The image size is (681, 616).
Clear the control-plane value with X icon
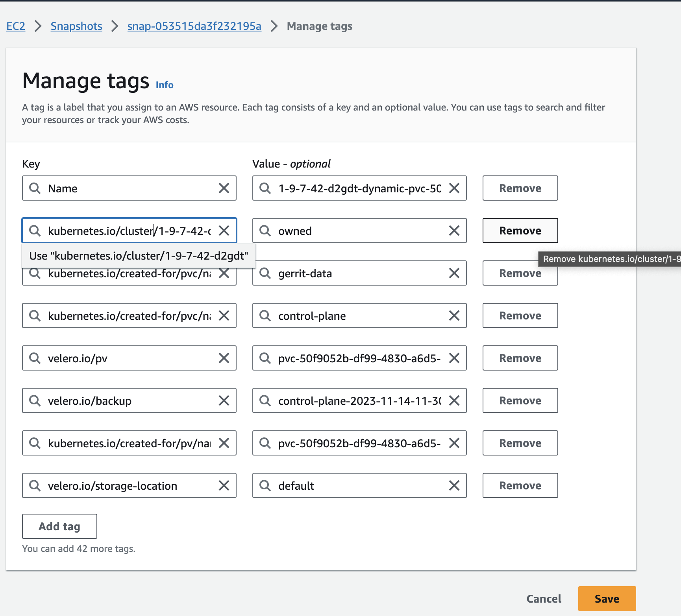454,316
